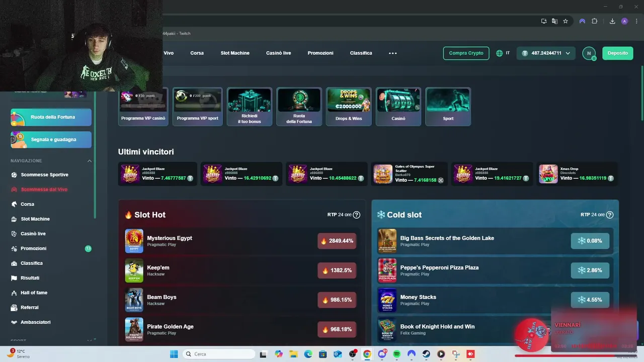
Task: Open the Ruota della Fortuna card
Action: coord(299,107)
